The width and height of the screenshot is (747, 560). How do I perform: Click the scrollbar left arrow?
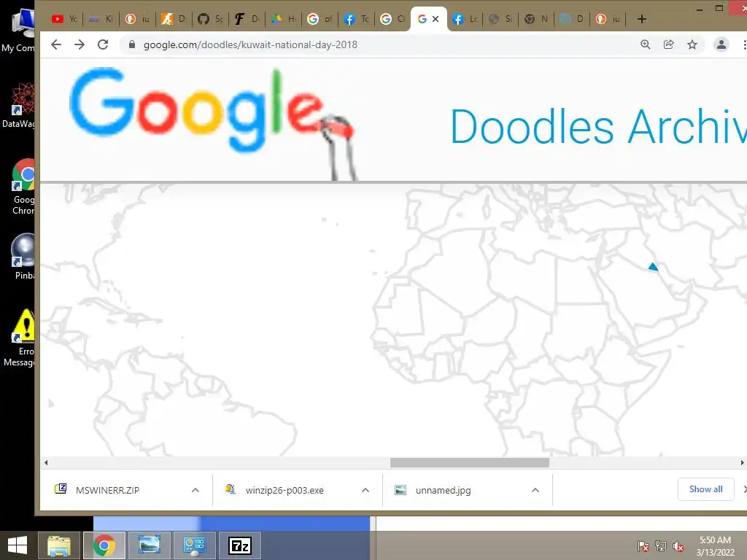coord(46,462)
